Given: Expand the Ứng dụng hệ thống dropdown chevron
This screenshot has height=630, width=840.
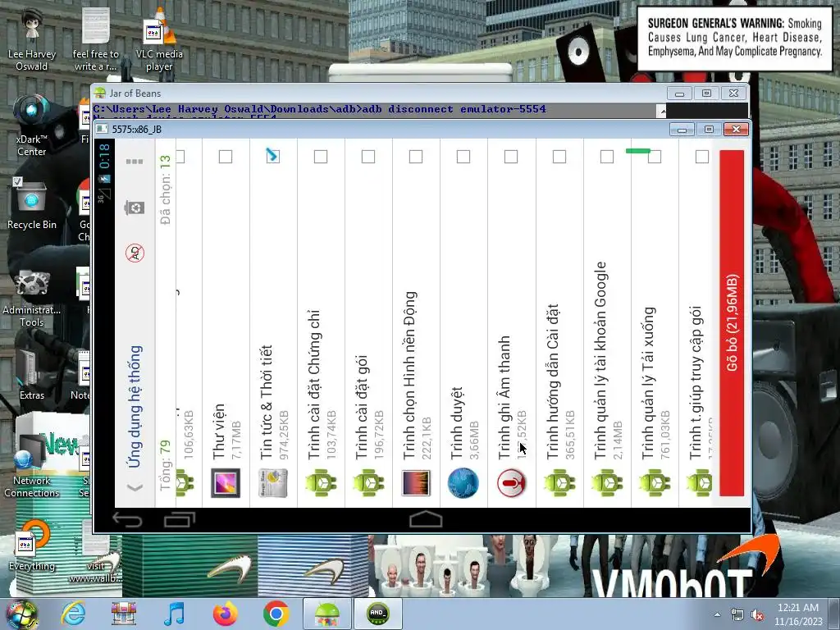Looking at the screenshot, I should click(135, 487).
